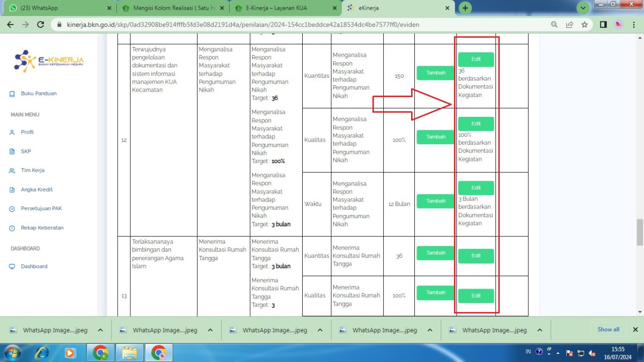Screen dimensions: 644x362
Task: Open the File Explorer folder on taskbar
Action: pyautogui.click(x=129, y=353)
